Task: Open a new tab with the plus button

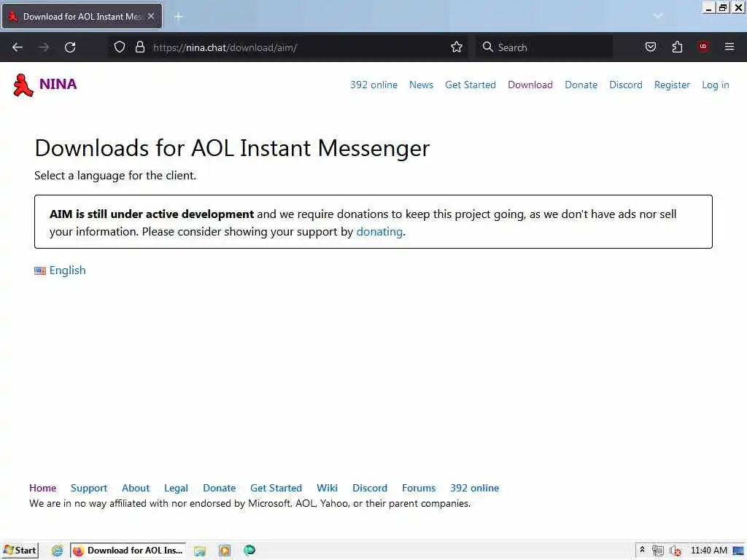Action: [179, 17]
